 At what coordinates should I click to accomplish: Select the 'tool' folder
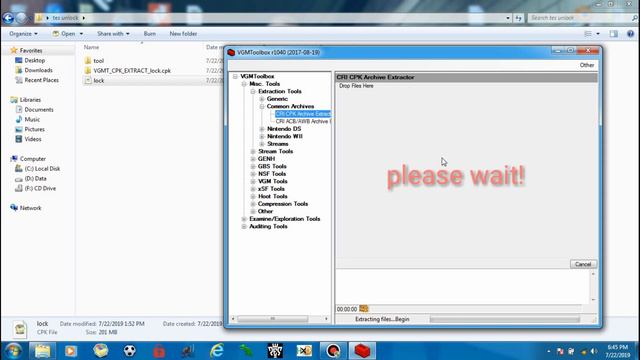click(x=99, y=61)
